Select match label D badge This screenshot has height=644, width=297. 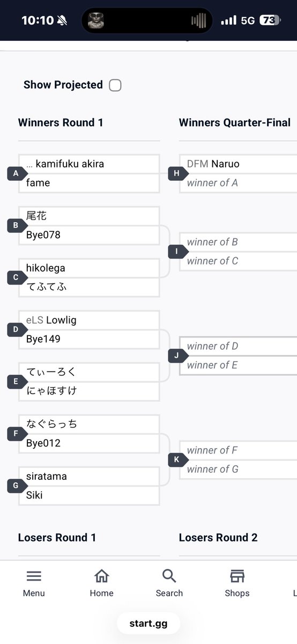tap(16, 330)
